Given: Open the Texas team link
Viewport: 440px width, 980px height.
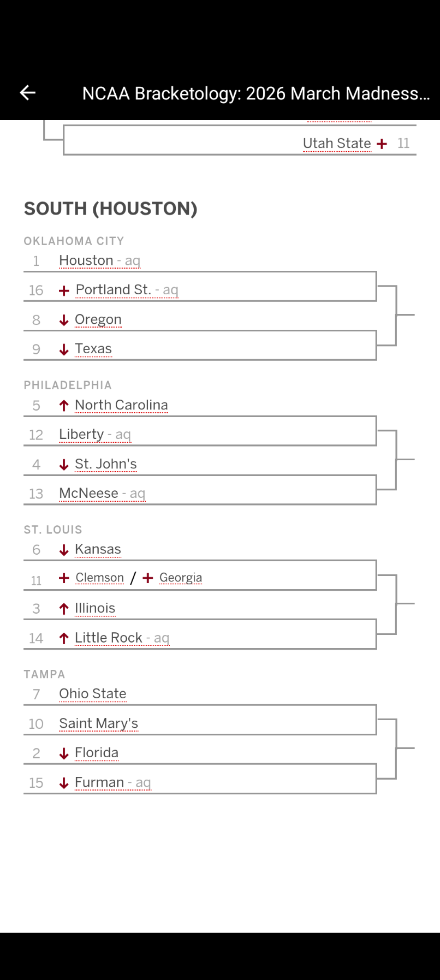Looking at the screenshot, I should (x=93, y=348).
